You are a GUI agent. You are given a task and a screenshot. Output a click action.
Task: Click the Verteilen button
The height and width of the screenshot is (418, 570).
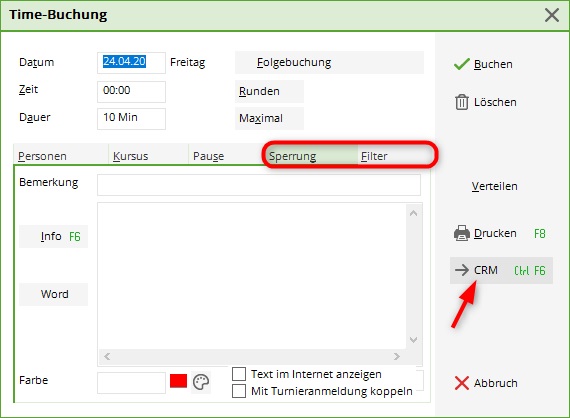pyautogui.click(x=494, y=186)
